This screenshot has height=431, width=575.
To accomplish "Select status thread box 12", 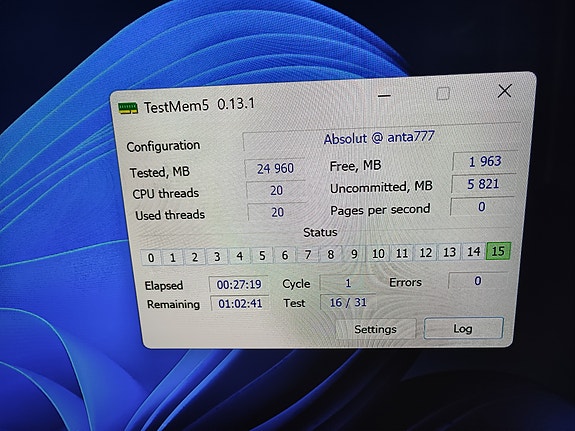I will click(x=425, y=252).
